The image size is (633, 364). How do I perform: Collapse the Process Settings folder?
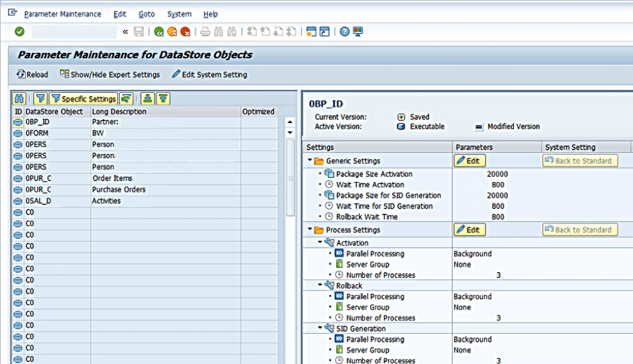pos(310,229)
